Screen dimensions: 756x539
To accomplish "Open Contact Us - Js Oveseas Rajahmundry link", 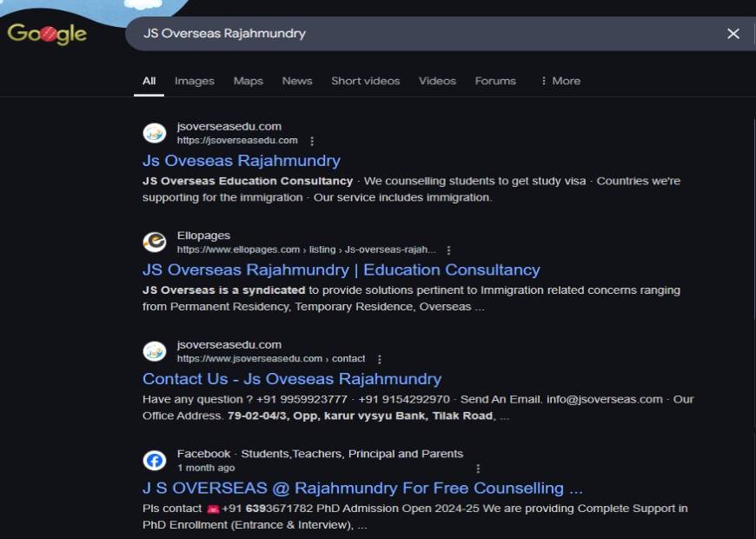I will pos(292,379).
